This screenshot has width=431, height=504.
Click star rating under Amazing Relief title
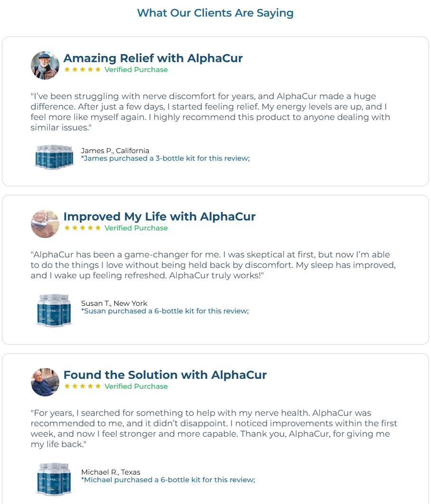tap(83, 69)
